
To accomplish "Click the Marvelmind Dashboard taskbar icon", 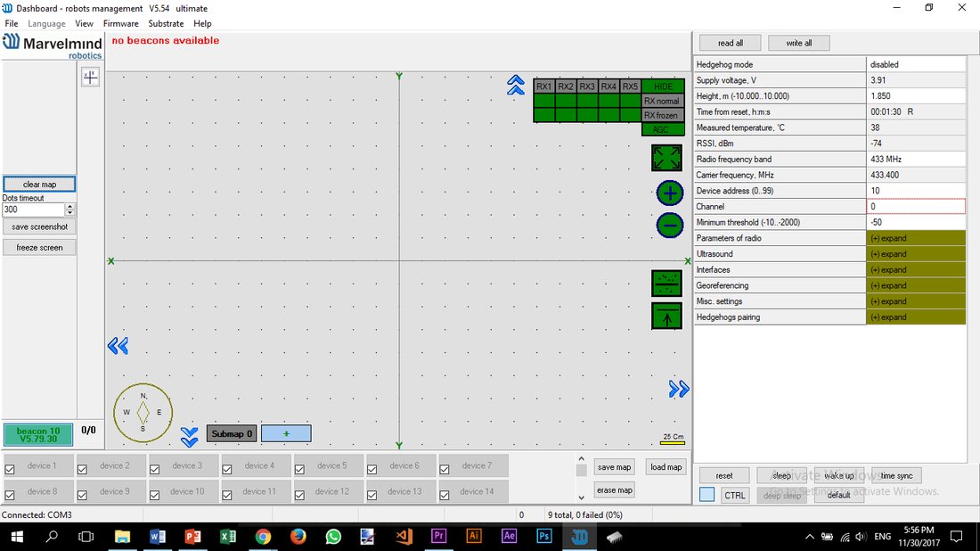I will (x=579, y=537).
